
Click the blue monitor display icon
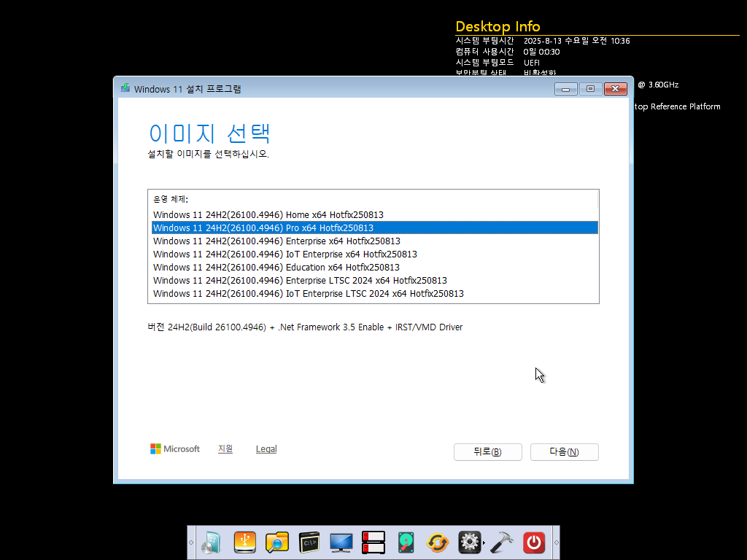pos(341,542)
